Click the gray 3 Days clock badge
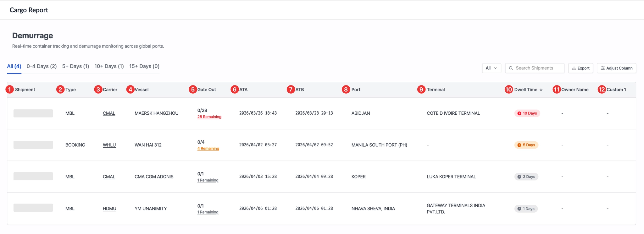644x234 pixels. point(526,177)
